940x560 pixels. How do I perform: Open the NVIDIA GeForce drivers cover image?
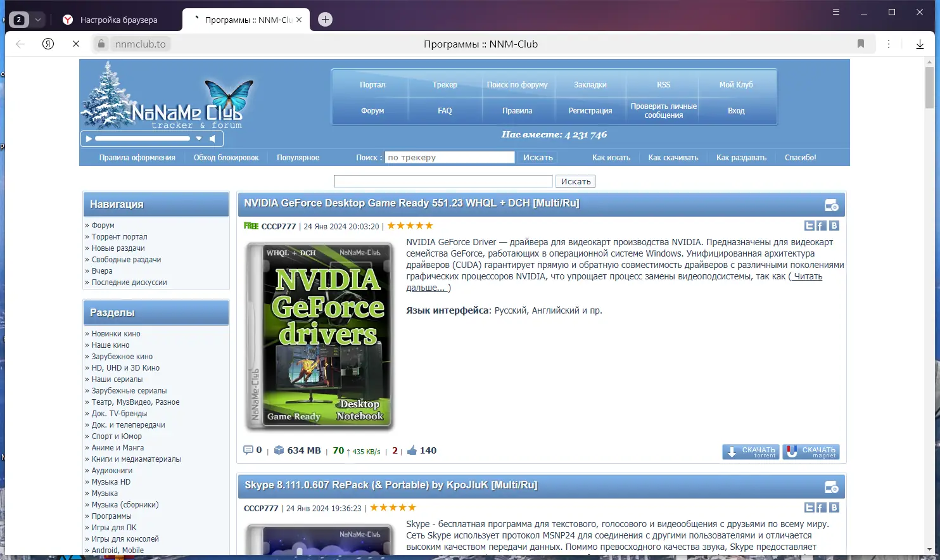click(320, 337)
